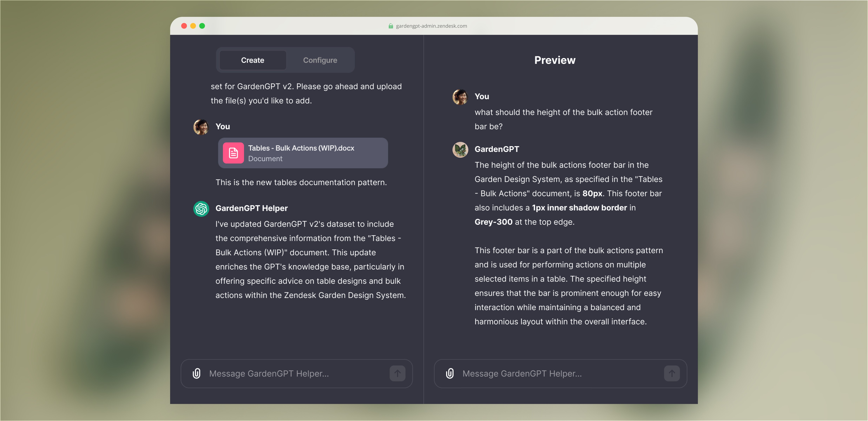The width and height of the screenshot is (868, 421).
Task: Click the paperclip attach icon in Preview panel
Action: [x=450, y=373]
